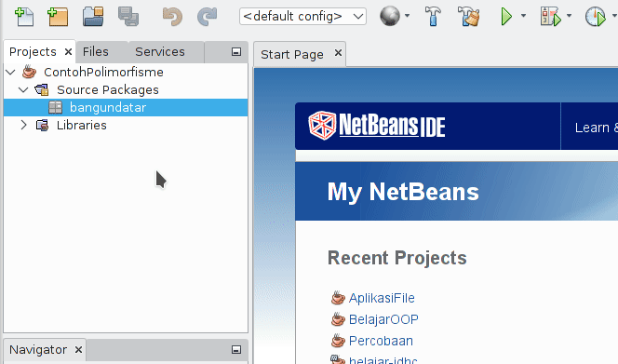This screenshot has height=364, width=618.
Task: Click the globe browser icon
Action: [390, 17]
